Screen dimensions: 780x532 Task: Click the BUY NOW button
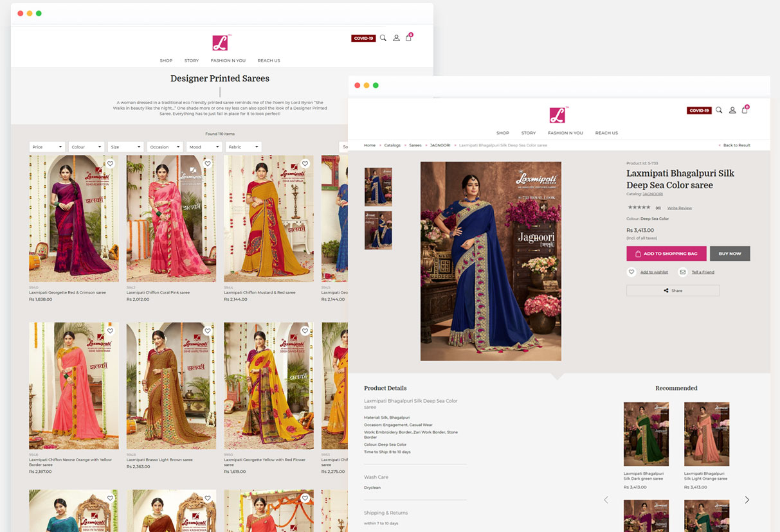click(729, 253)
